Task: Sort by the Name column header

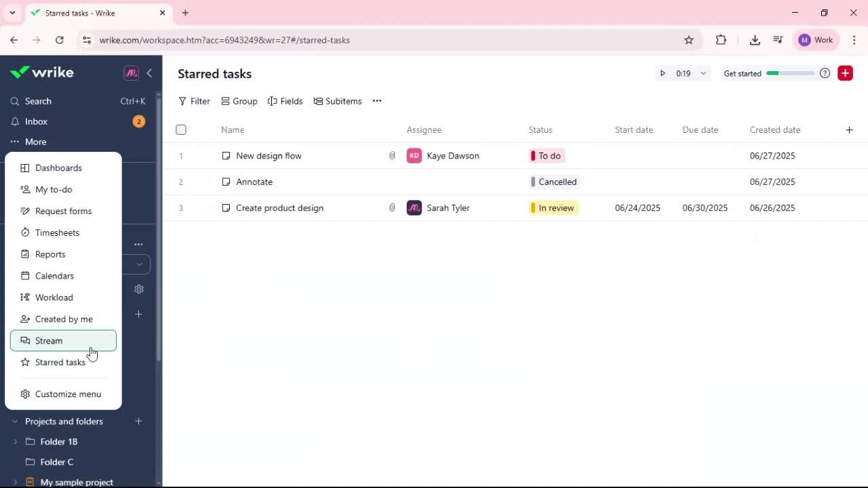Action: point(233,129)
